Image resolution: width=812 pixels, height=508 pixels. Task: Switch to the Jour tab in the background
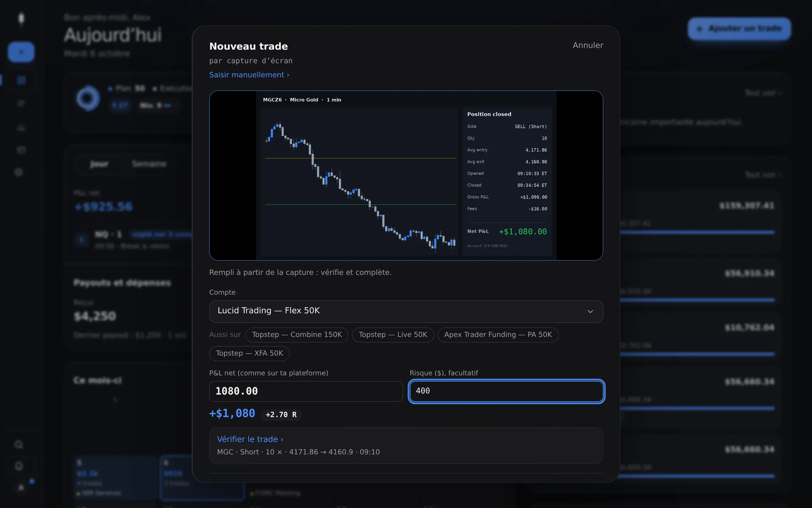pos(99,164)
